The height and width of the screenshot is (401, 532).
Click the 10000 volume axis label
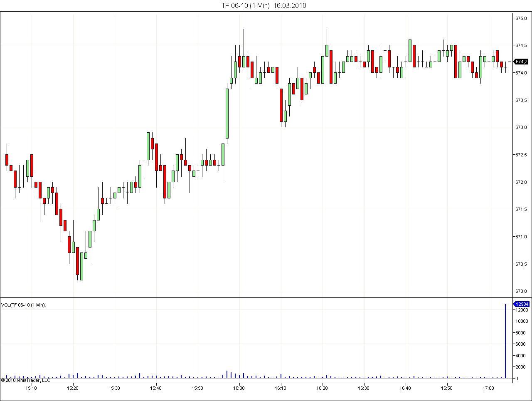pyautogui.click(x=522, y=321)
